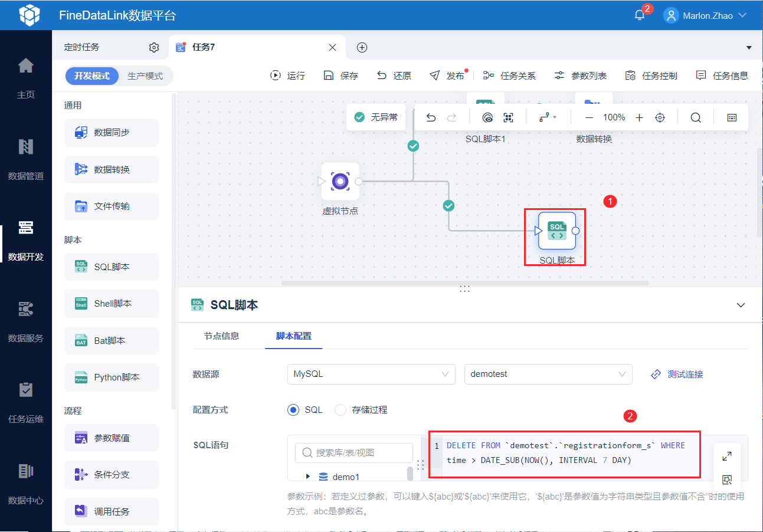Collapse the SQL脚本 config panel chevron
This screenshot has width=763, height=532.
(x=741, y=305)
